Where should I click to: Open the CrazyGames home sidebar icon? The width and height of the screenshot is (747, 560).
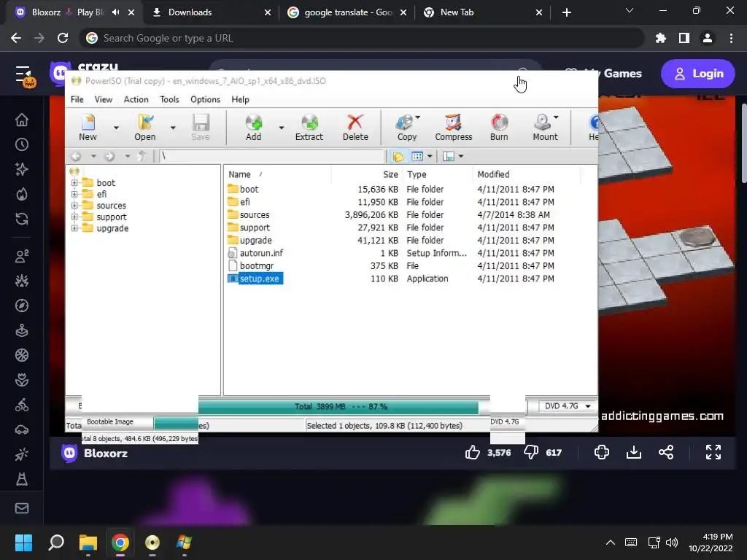[22, 120]
